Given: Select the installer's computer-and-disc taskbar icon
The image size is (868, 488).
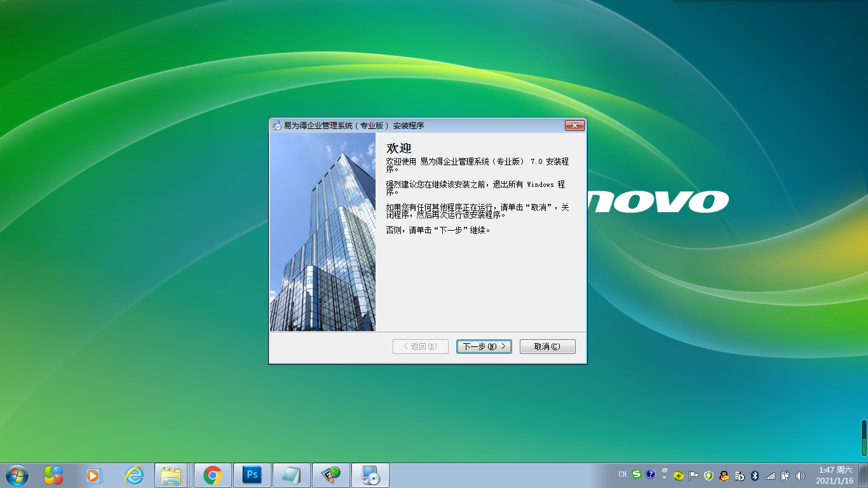Looking at the screenshot, I should click(370, 475).
